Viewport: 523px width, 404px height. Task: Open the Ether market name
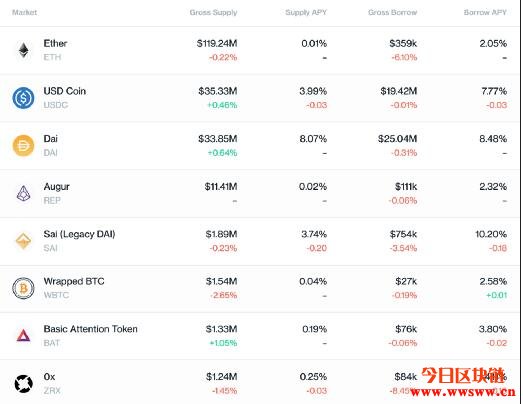click(x=55, y=43)
